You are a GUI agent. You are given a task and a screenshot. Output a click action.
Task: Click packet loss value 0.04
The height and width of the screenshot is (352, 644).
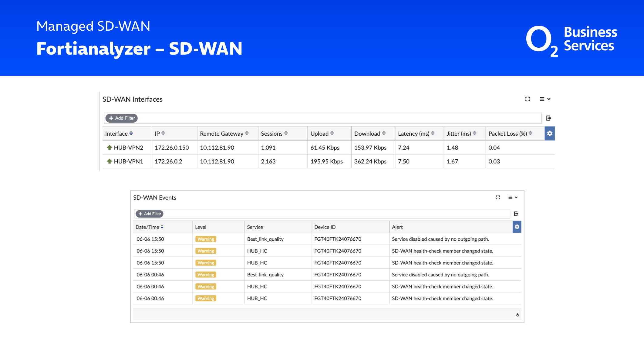pos(494,148)
